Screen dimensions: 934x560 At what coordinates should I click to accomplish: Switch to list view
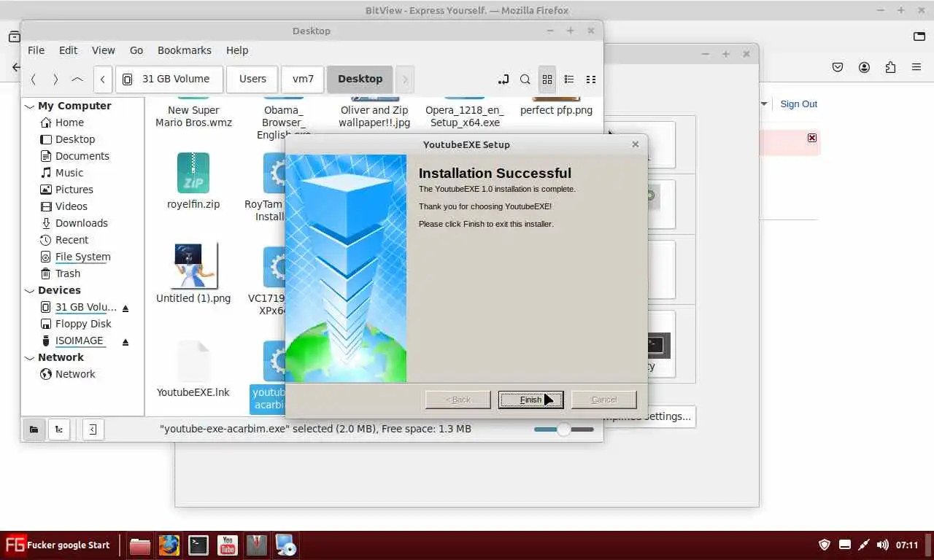click(x=569, y=79)
